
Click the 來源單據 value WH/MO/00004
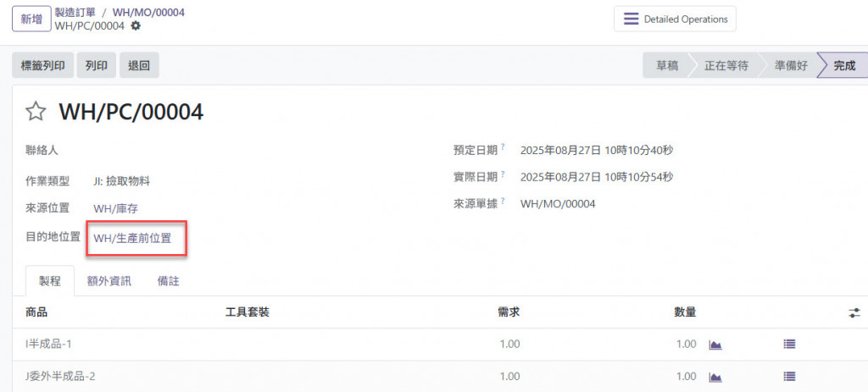click(558, 204)
